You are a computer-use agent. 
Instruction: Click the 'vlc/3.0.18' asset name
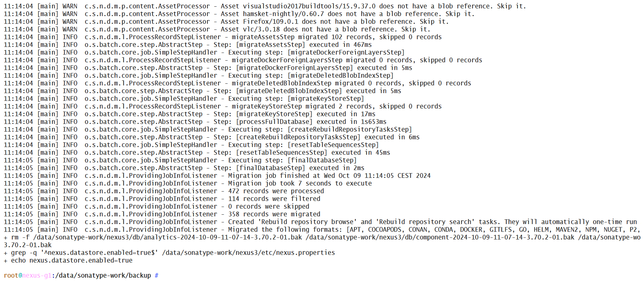pos(261,29)
